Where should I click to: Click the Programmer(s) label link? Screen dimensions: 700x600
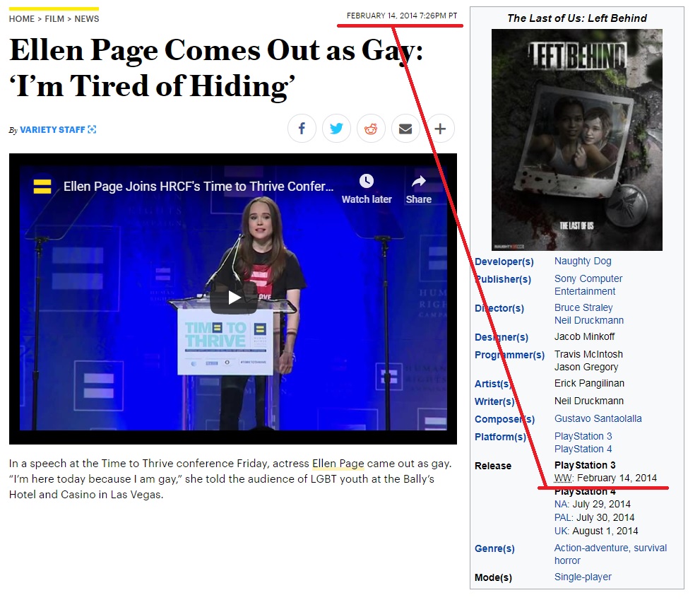(509, 355)
